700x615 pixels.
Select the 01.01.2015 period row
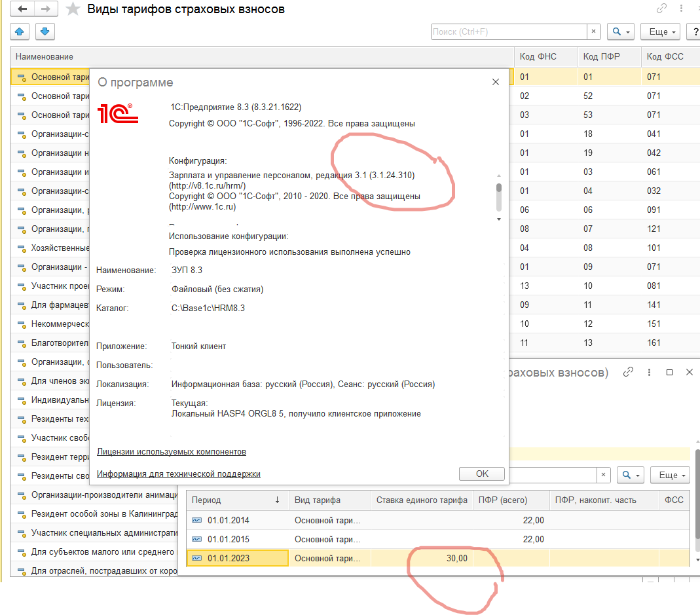coord(438,540)
